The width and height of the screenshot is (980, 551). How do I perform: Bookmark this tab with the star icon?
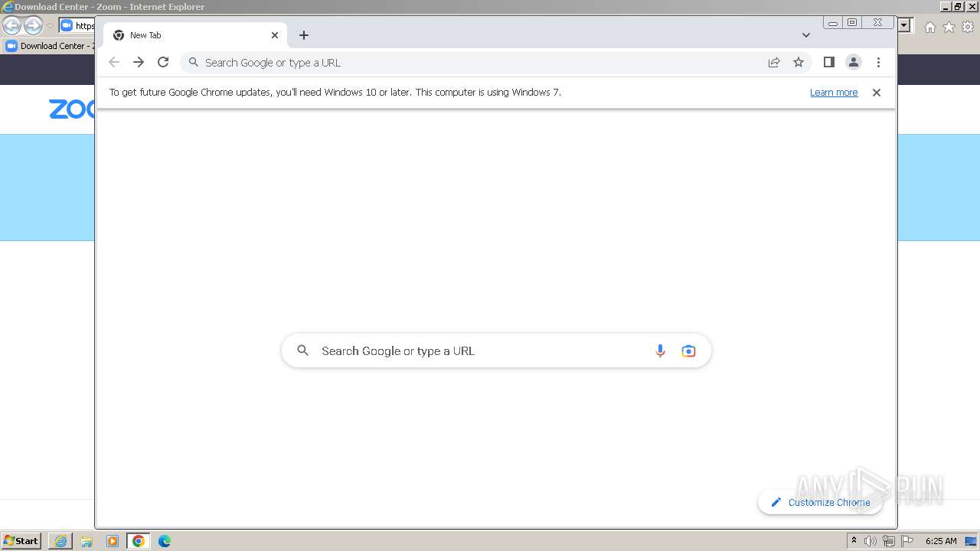pyautogui.click(x=799, y=62)
